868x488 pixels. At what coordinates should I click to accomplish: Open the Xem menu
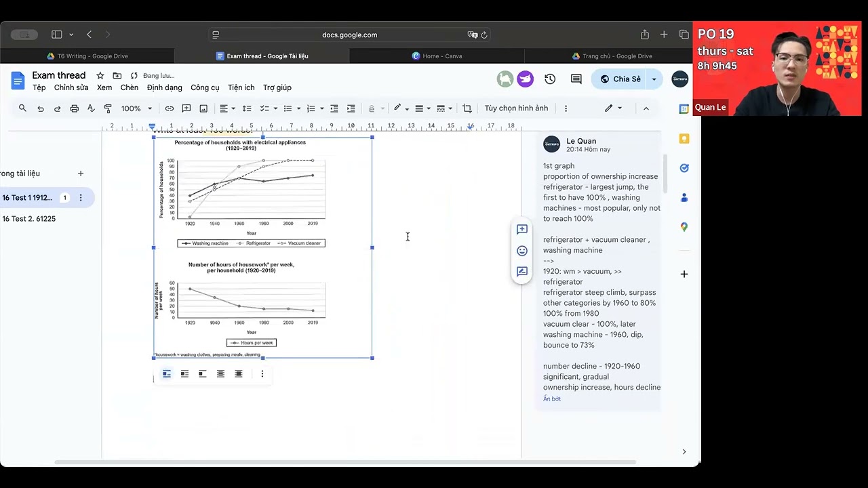click(104, 87)
